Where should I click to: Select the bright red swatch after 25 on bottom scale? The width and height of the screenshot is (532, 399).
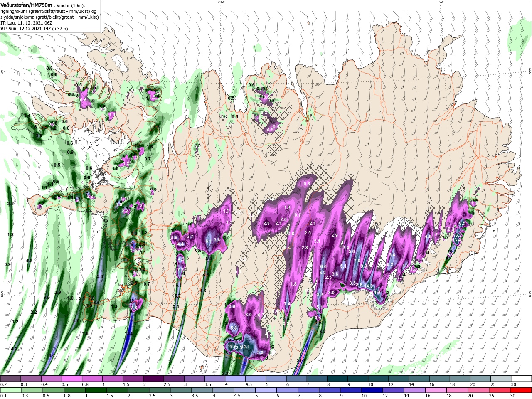(x=521, y=390)
